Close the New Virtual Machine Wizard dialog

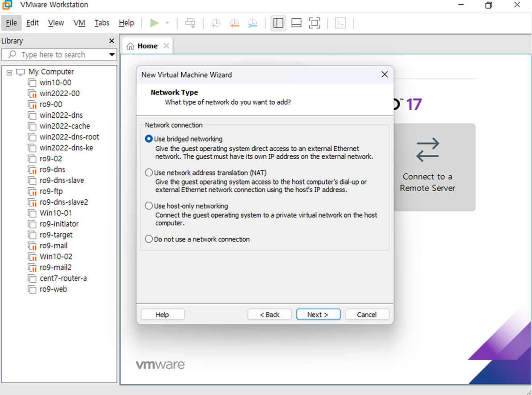point(385,74)
